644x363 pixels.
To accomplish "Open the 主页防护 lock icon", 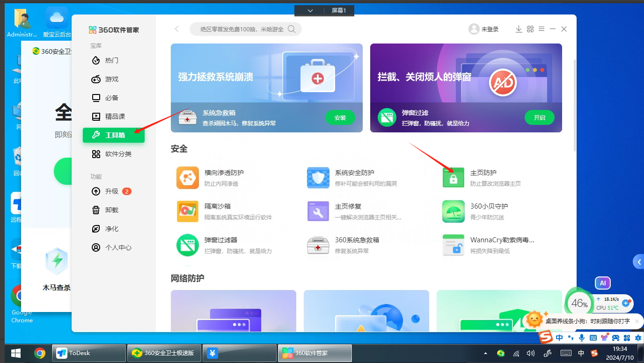I will point(454,178).
